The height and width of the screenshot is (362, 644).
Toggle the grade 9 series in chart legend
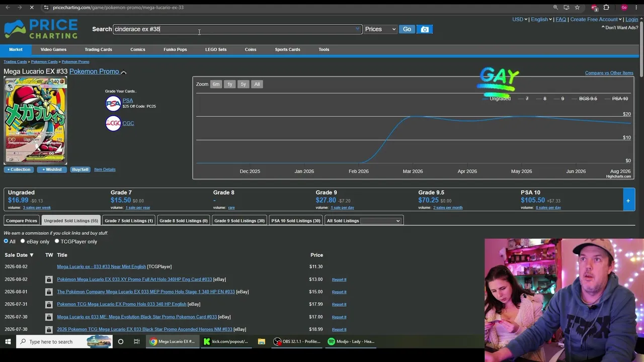pyautogui.click(x=559, y=99)
